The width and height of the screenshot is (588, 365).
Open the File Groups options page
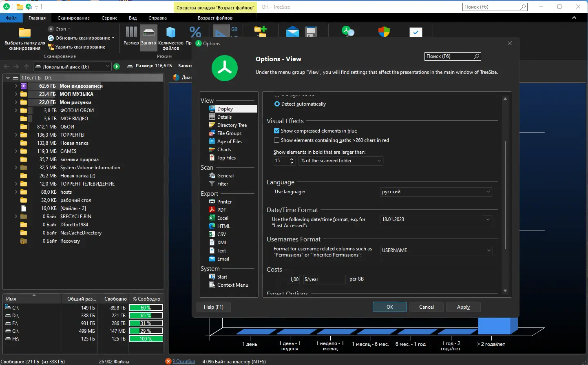coord(229,133)
